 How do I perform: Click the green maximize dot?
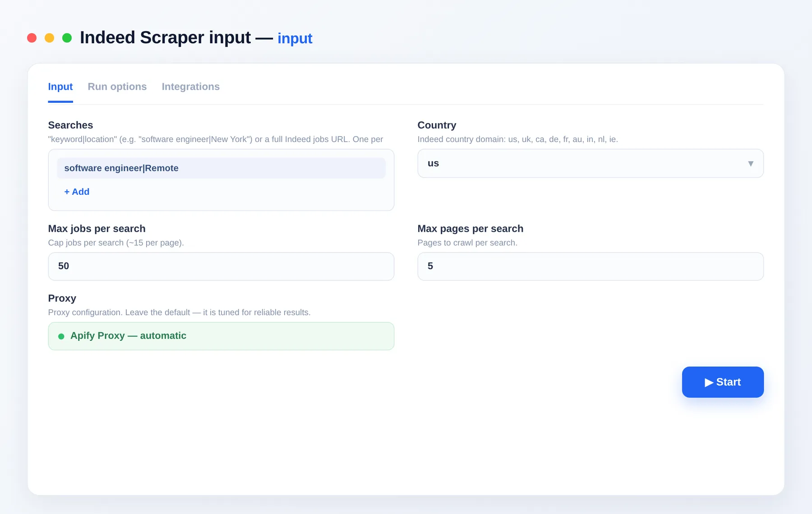(x=67, y=38)
